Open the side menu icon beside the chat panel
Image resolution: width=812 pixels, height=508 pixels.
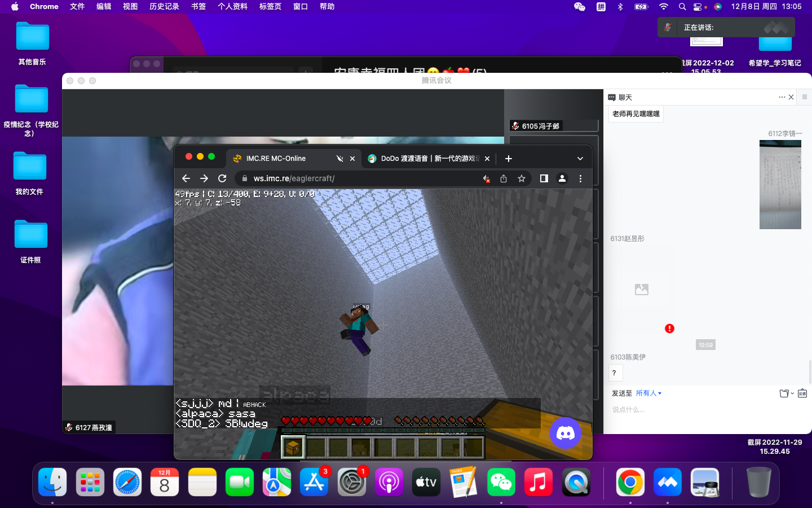(x=805, y=97)
